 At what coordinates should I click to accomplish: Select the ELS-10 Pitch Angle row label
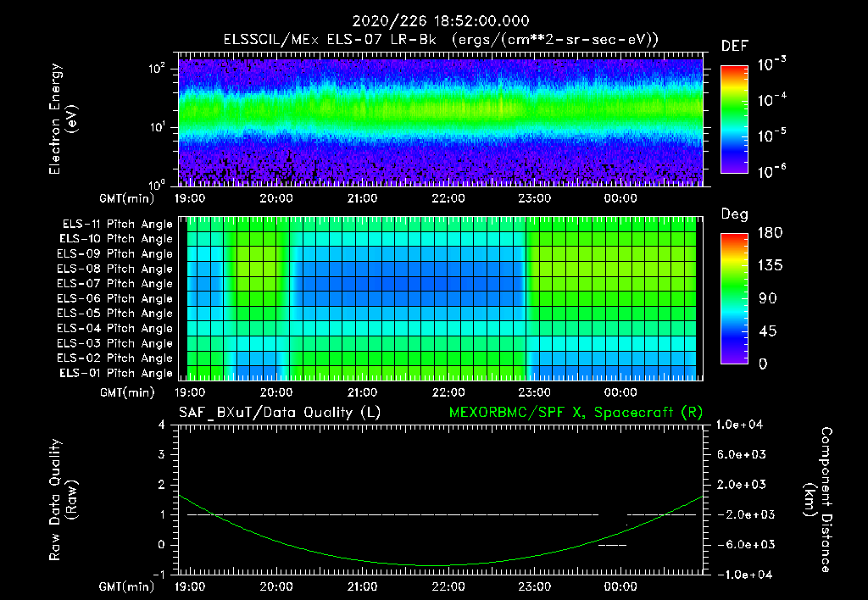[x=116, y=239]
